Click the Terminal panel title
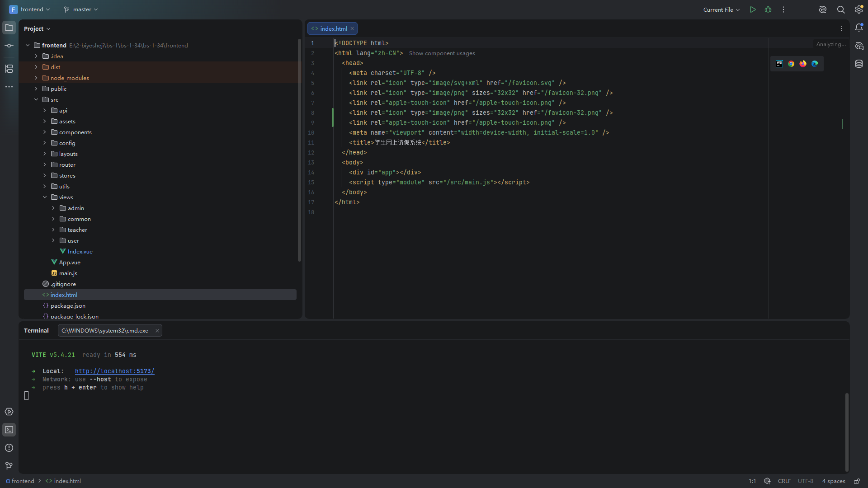This screenshot has height=488, width=868. tap(36, 331)
